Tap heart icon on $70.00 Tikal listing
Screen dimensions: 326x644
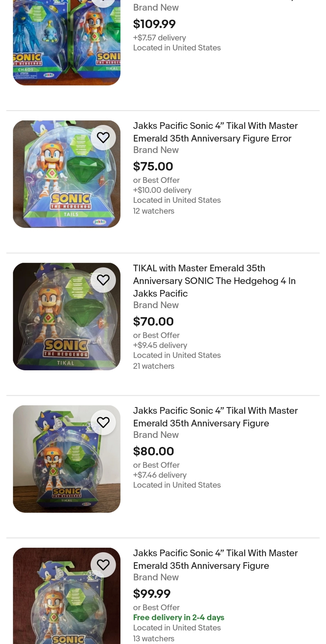[103, 280]
